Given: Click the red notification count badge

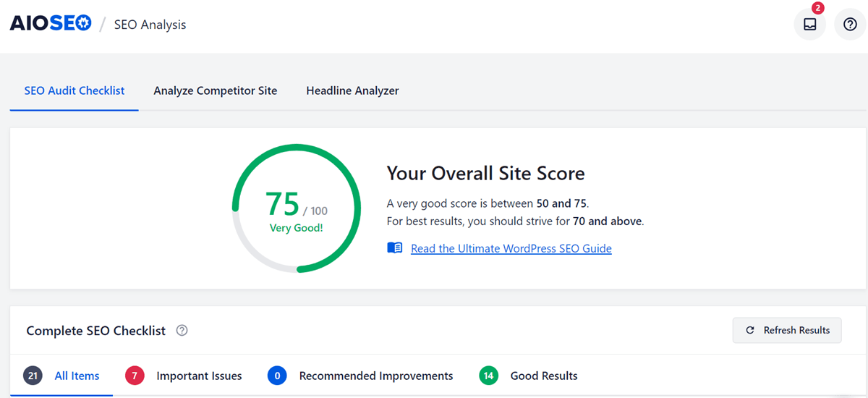Looking at the screenshot, I should coord(817,9).
